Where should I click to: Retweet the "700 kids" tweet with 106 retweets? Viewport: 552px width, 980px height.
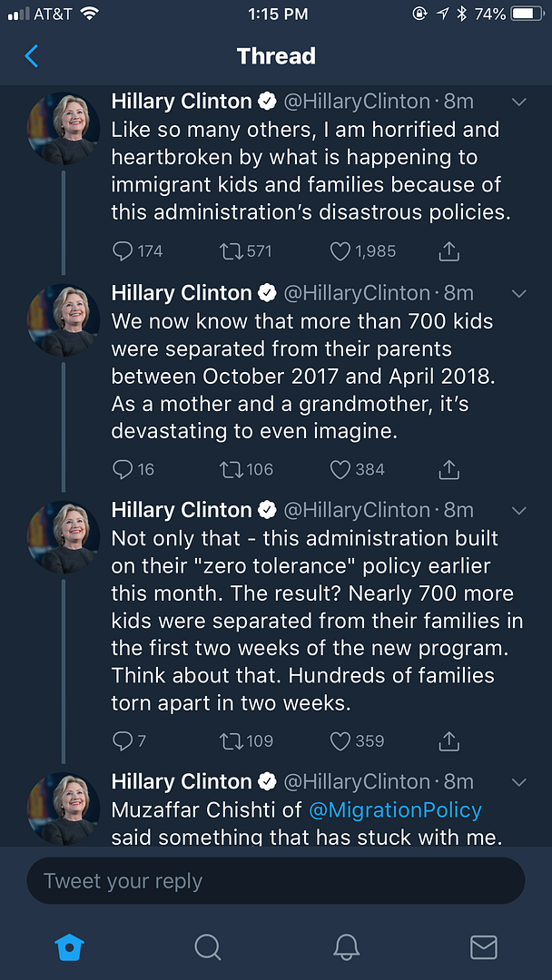pyautogui.click(x=232, y=469)
